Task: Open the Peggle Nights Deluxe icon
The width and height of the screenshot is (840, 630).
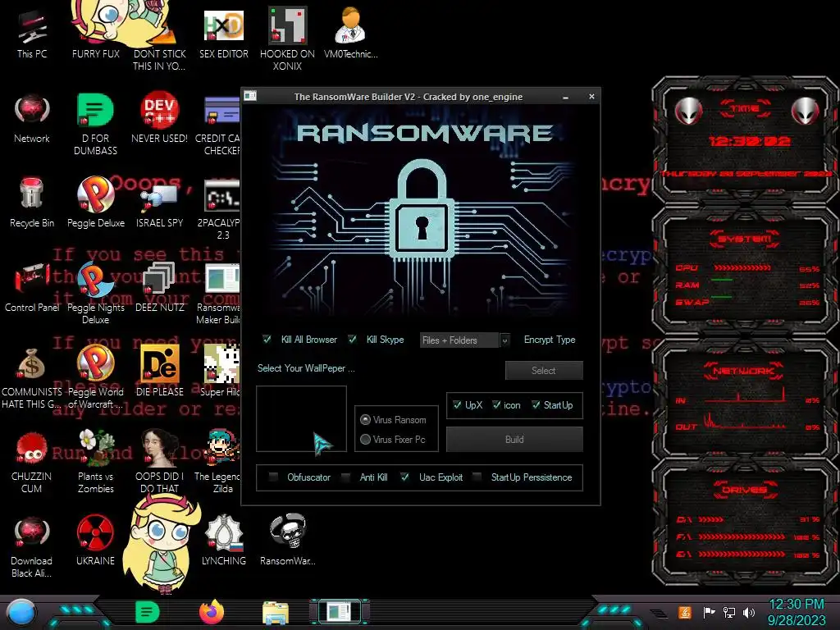Action: point(95,294)
